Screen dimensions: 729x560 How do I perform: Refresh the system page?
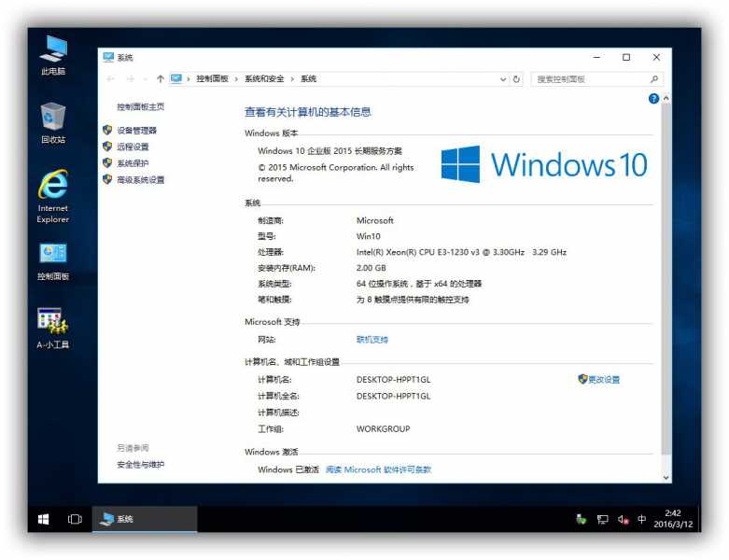click(516, 79)
